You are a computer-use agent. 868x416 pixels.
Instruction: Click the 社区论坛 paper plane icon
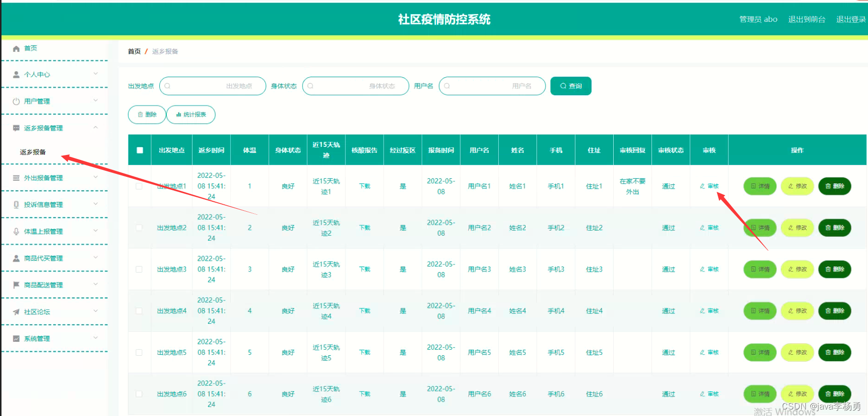pyautogui.click(x=16, y=312)
